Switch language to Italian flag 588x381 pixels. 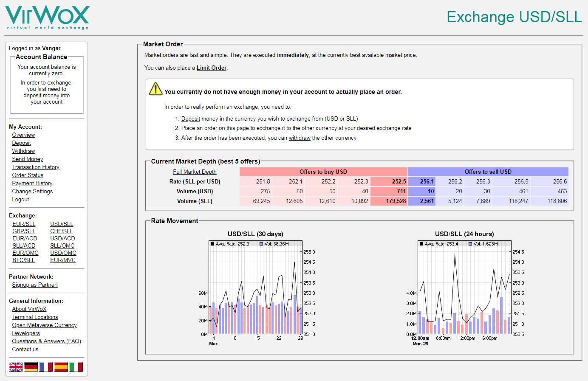pos(76,367)
